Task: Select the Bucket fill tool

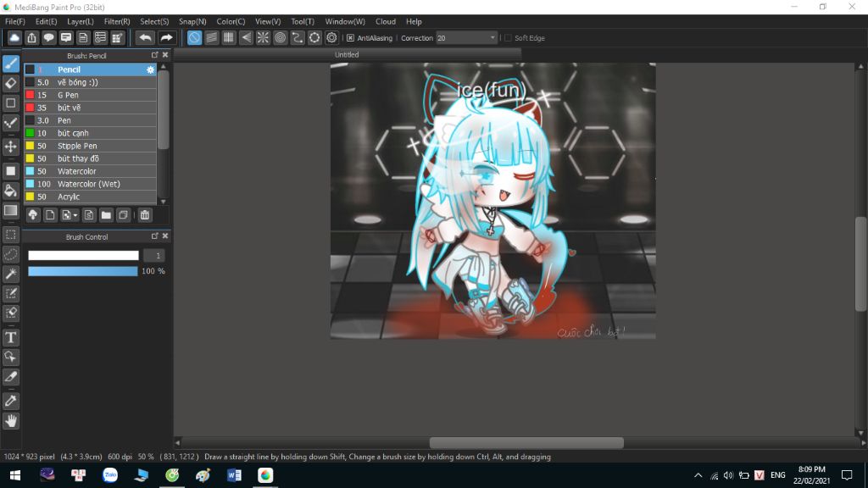Action: (10, 191)
